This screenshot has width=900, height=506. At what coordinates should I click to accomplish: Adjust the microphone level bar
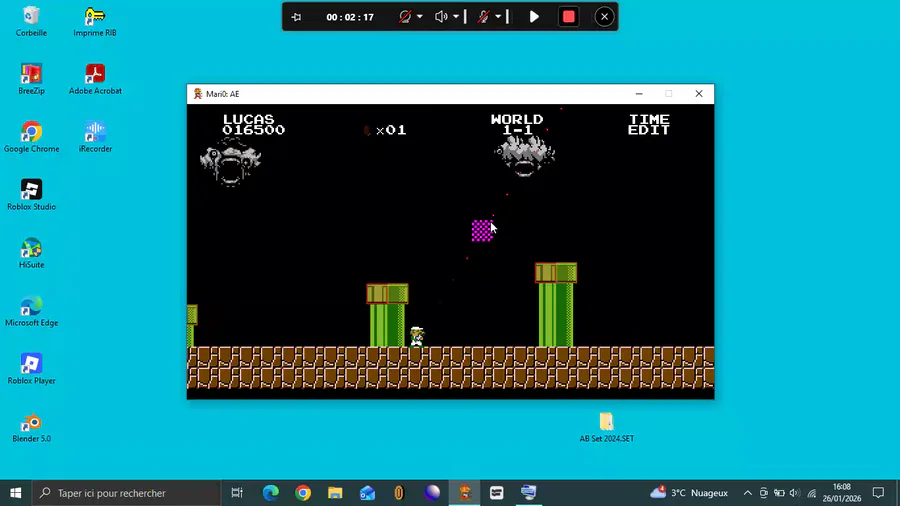(507, 17)
